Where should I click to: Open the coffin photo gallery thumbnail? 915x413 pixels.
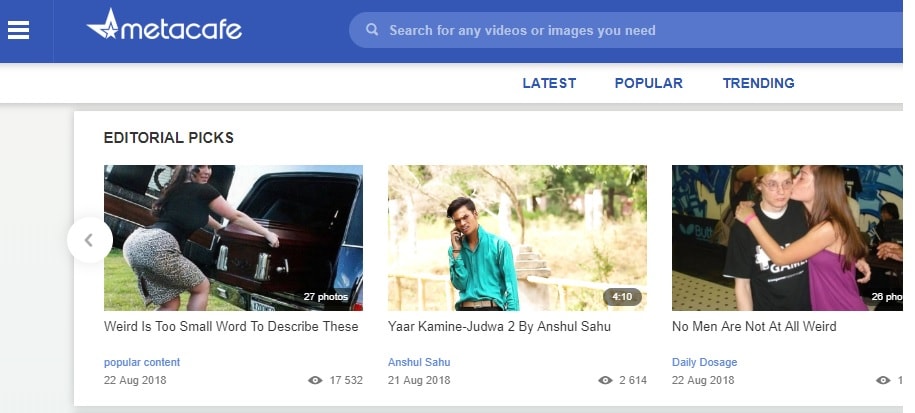(x=233, y=238)
